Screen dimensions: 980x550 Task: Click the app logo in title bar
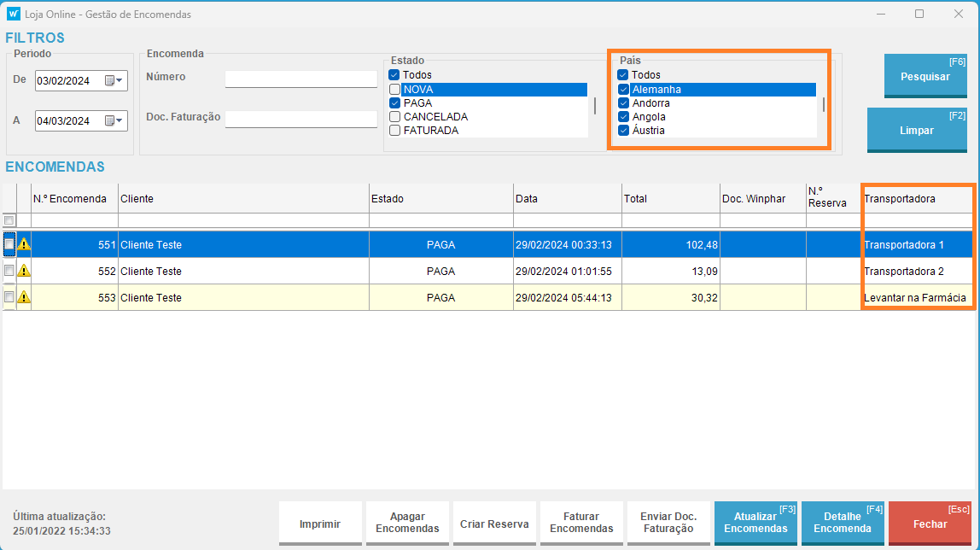tap(14, 14)
